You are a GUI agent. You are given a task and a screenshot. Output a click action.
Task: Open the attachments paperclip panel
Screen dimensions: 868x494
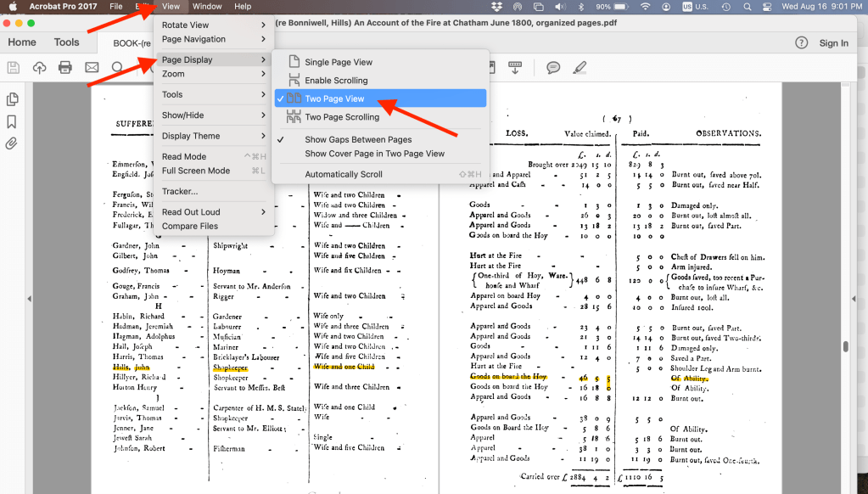click(12, 143)
